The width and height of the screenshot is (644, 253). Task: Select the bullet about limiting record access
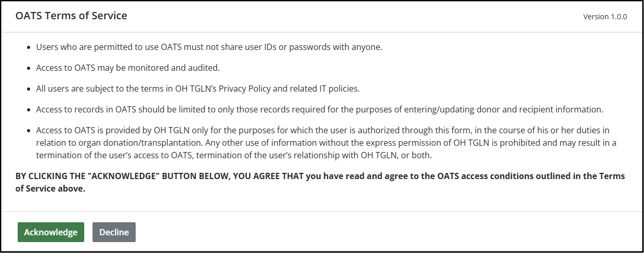319,109
